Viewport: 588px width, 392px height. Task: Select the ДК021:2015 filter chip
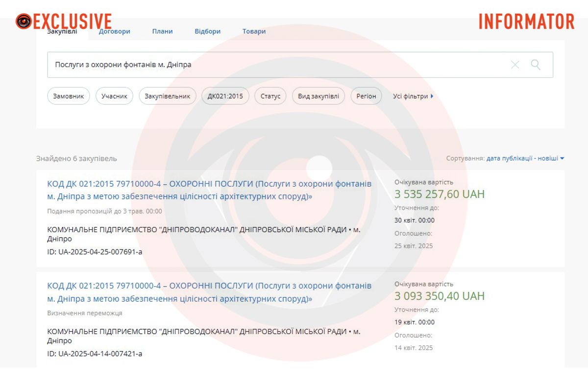(x=225, y=96)
